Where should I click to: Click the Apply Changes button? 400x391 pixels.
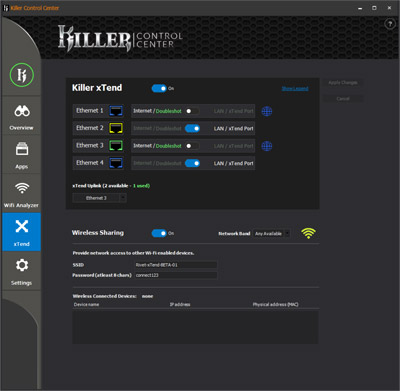[343, 83]
